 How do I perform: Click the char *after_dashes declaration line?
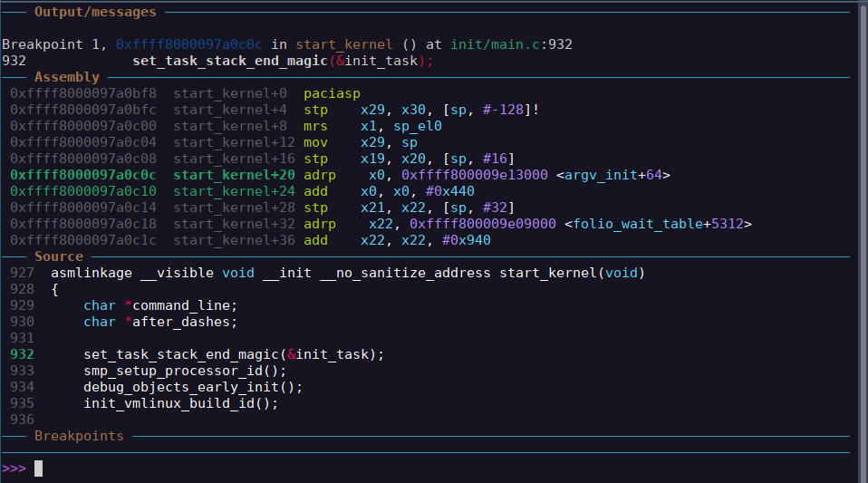pos(160,322)
